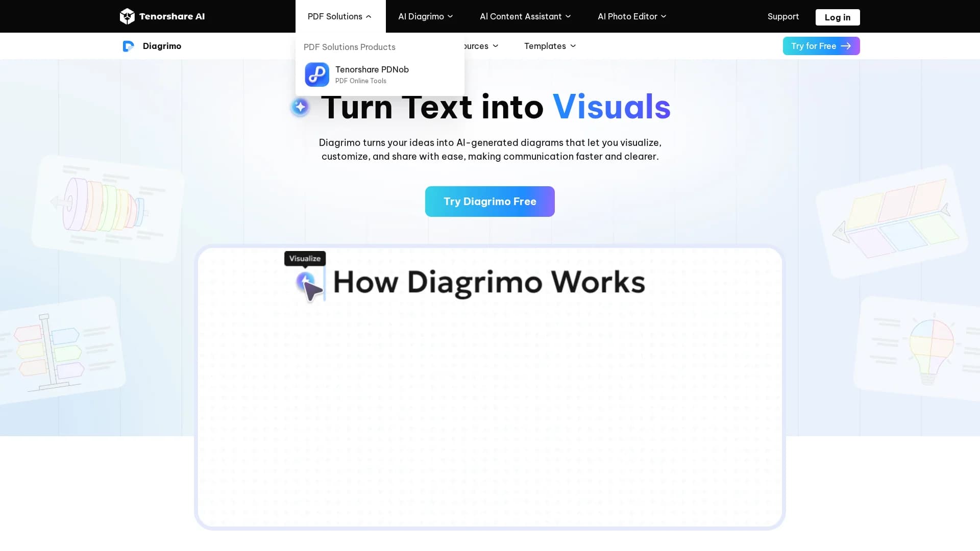The image size is (980, 551).
Task: Expand the AI Diagrimo menu
Action: (x=426, y=16)
